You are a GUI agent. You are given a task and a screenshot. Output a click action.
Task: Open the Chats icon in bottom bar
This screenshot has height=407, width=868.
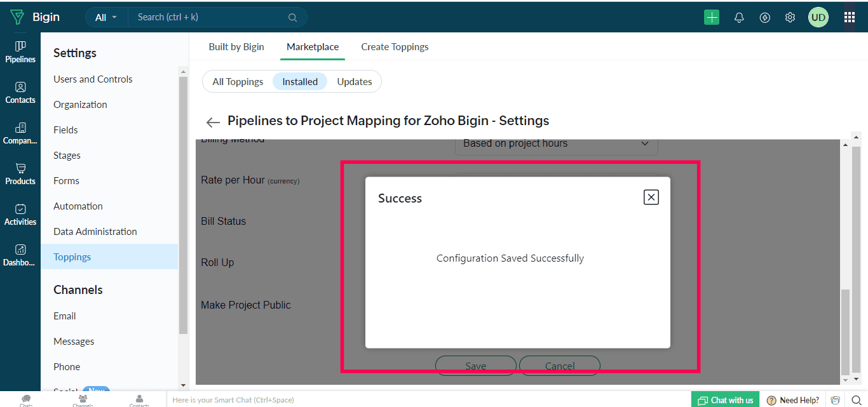pyautogui.click(x=26, y=400)
